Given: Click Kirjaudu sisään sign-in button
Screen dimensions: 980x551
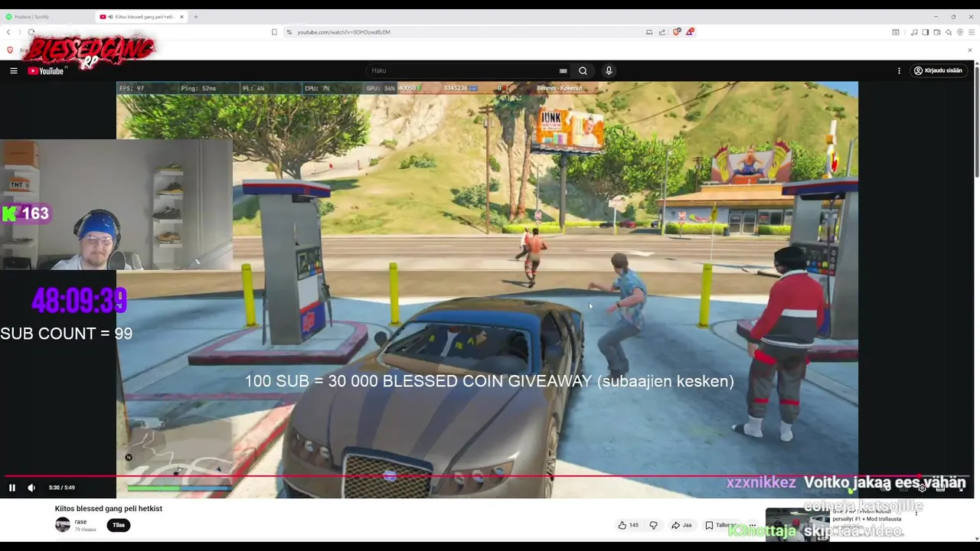Looking at the screenshot, I should click(x=938, y=70).
